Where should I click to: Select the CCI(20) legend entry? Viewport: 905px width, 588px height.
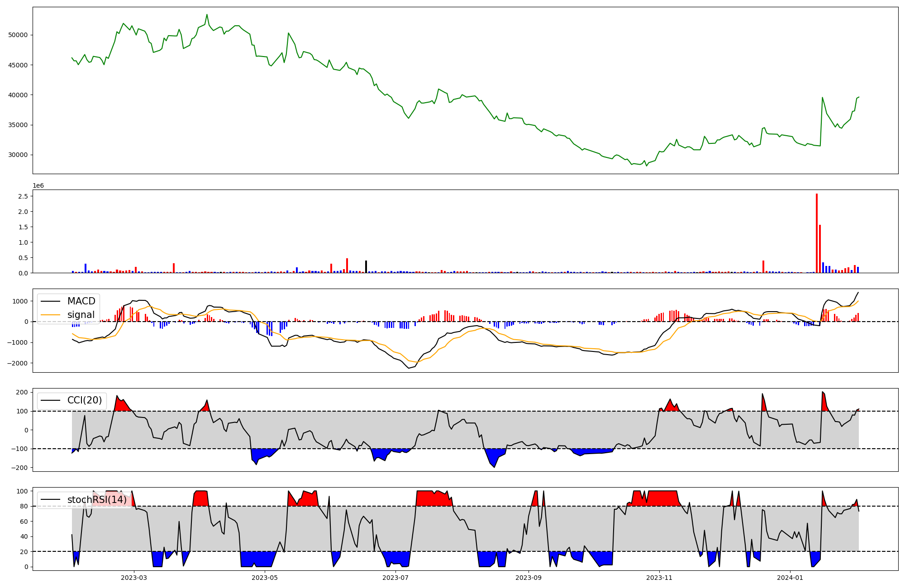point(84,400)
